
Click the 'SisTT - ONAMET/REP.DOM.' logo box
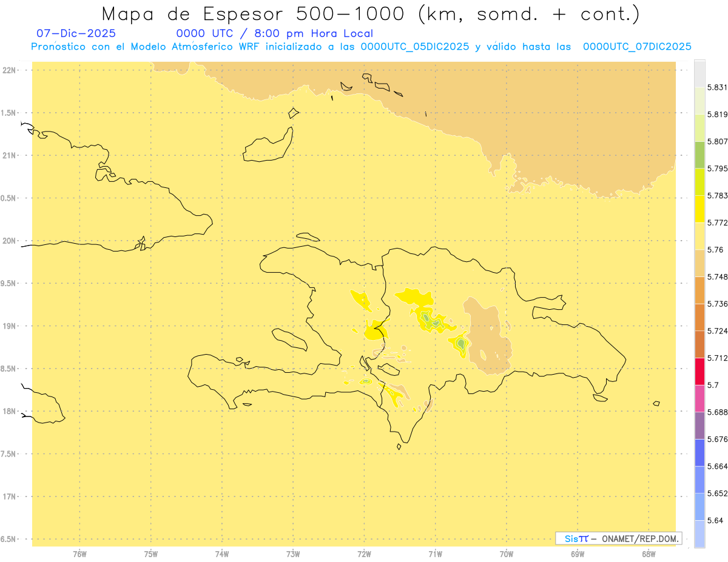point(619,538)
